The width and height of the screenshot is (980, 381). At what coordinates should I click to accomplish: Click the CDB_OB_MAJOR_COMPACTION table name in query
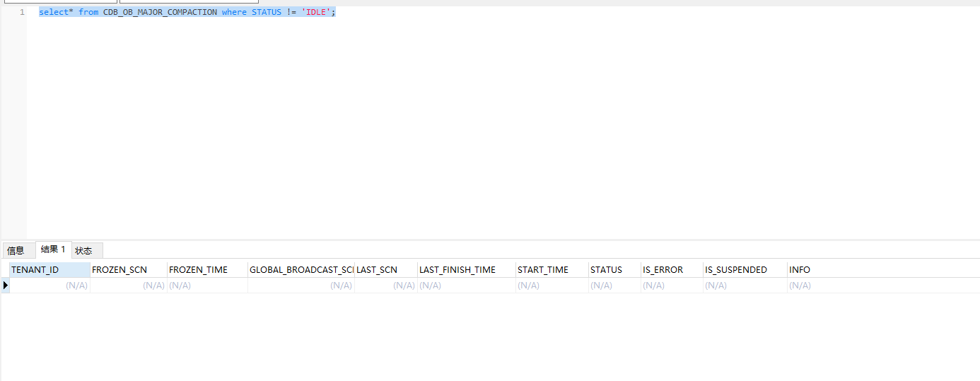(161, 12)
